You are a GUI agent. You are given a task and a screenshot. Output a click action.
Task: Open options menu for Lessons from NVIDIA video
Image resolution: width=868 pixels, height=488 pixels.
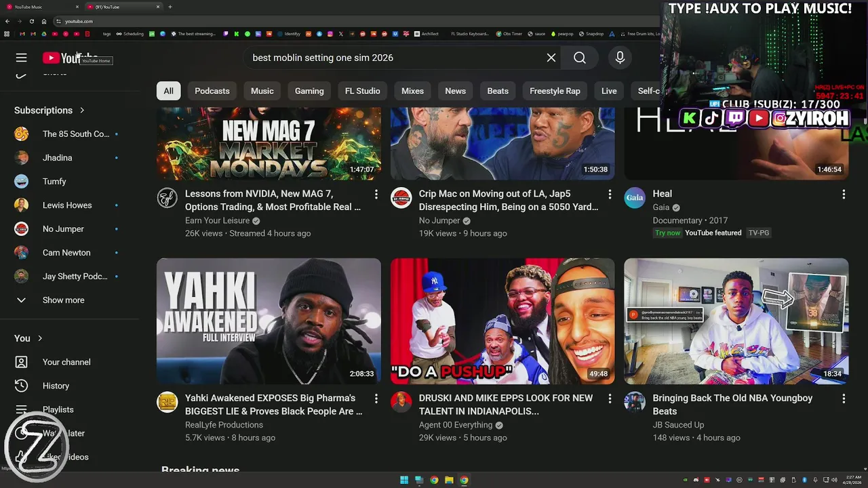[376, 195]
